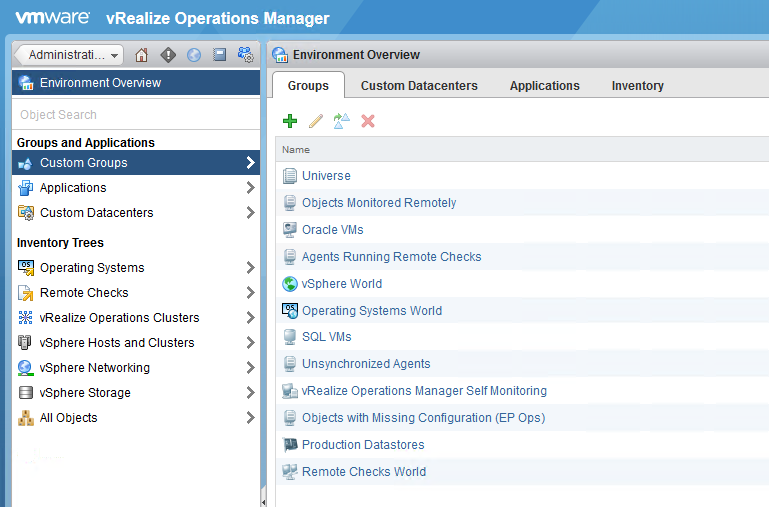This screenshot has height=507, width=769.
Task: Click the vRealize Operations Manager Self Monitoring icon
Action: pyautogui.click(x=290, y=391)
